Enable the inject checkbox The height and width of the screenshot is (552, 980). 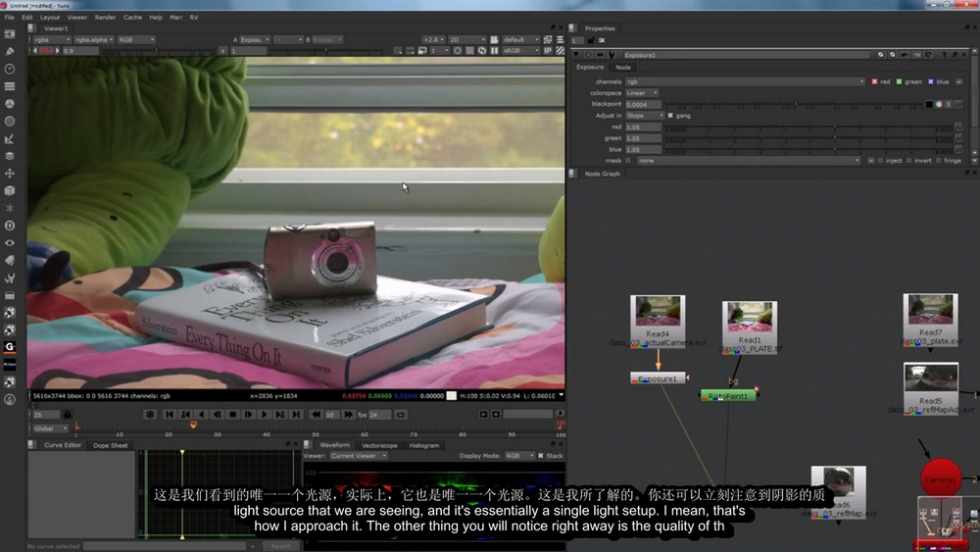point(880,161)
